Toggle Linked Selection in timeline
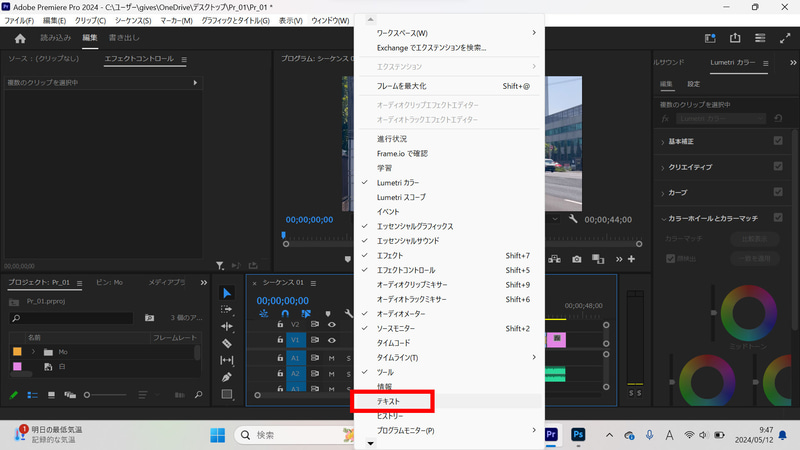The image size is (800, 450). click(x=306, y=313)
